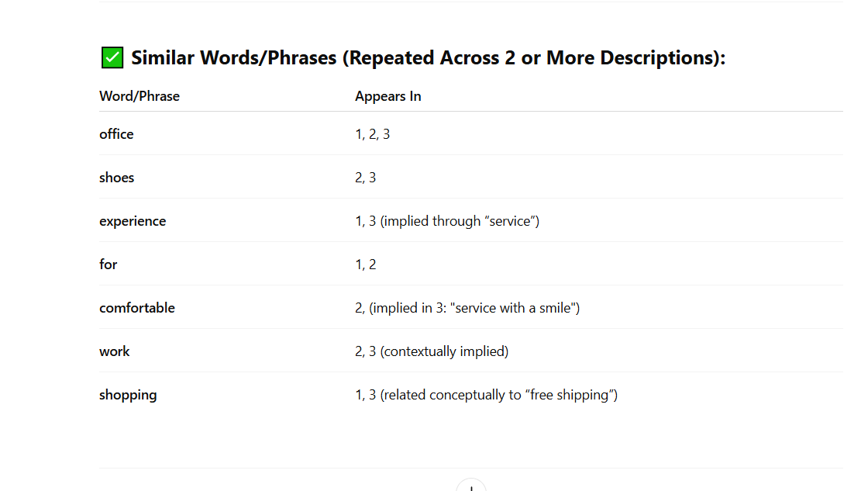This screenshot has height=491, width=868.
Task: Click the 'experience' word in the table
Action: pos(133,221)
